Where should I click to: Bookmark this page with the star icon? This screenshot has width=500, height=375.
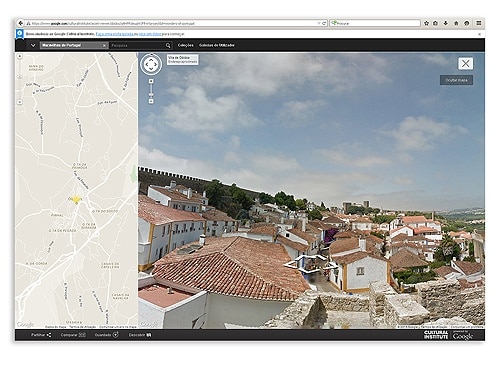pyautogui.click(x=426, y=23)
